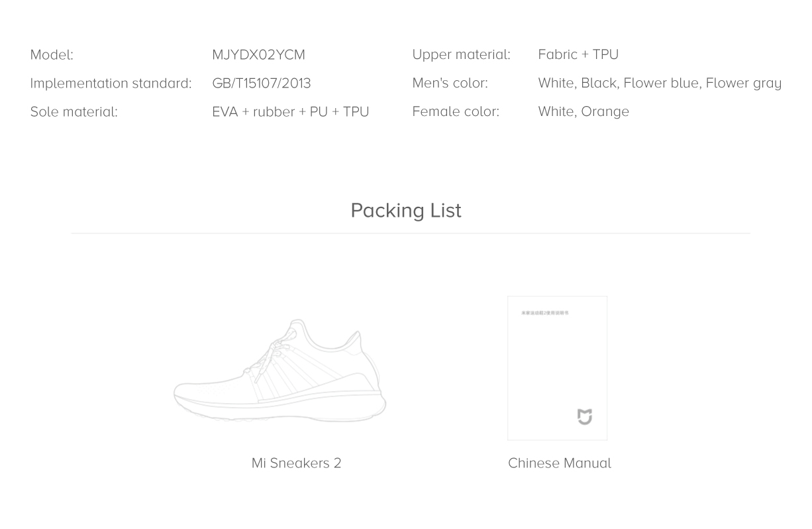812x529 pixels.
Task: Click the "White, Orange" female color value
Action: tap(584, 111)
